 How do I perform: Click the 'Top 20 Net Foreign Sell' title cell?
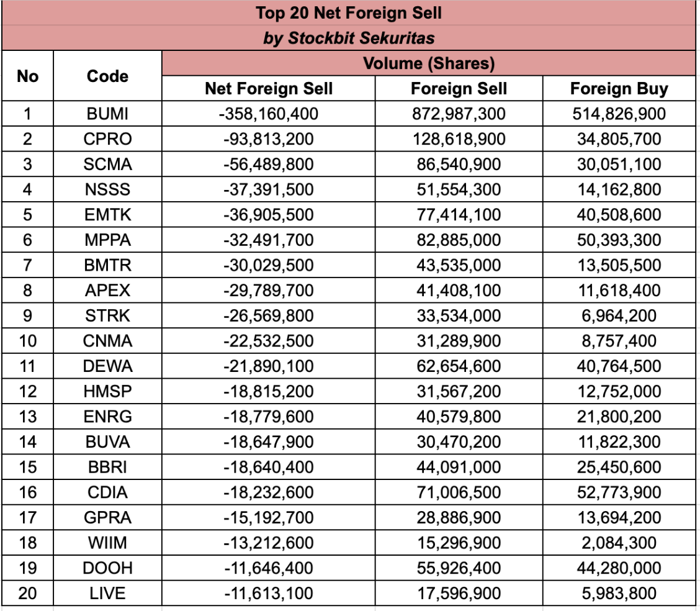pos(349,12)
